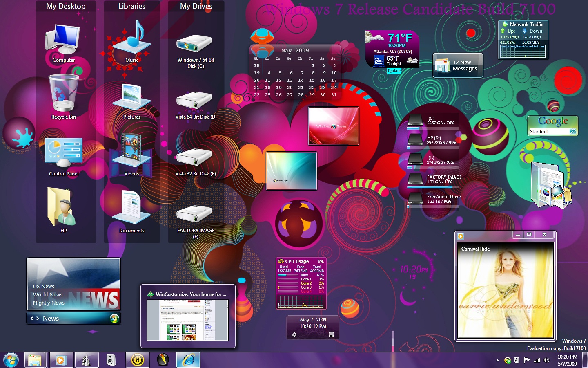
Task: Open Windows Explorer from the taskbar
Action: pos(35,360)
